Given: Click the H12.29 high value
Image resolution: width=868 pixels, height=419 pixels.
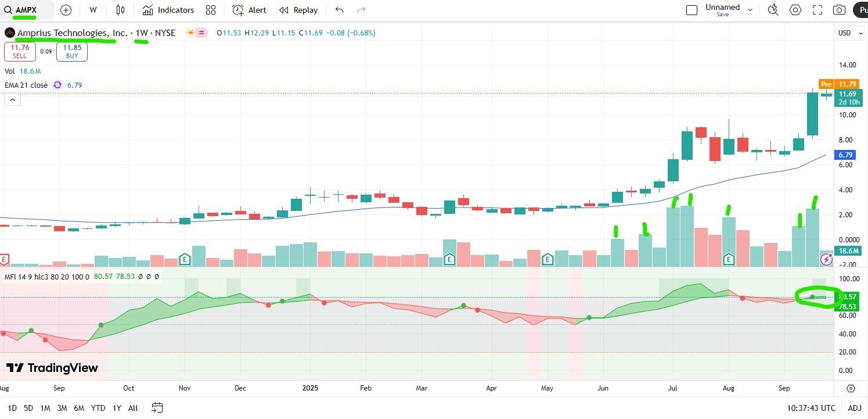Looking at the screenshot, I should [255, 33].
